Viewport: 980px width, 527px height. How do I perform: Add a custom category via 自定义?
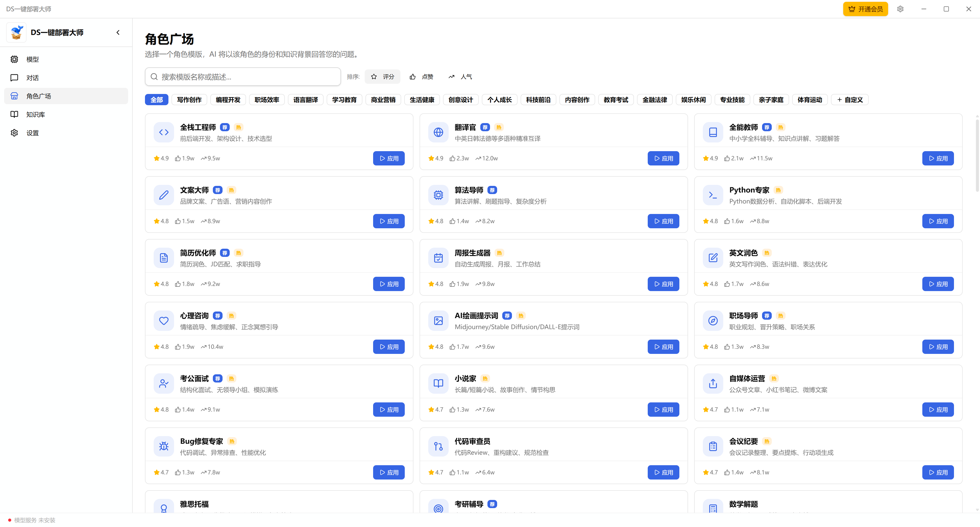[x=850, y=100]
